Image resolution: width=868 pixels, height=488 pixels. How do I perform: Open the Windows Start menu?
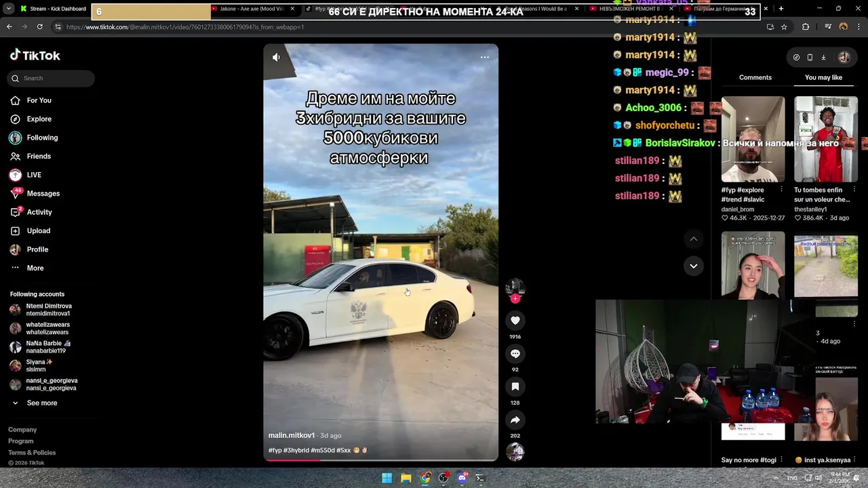tap(387, 478)
